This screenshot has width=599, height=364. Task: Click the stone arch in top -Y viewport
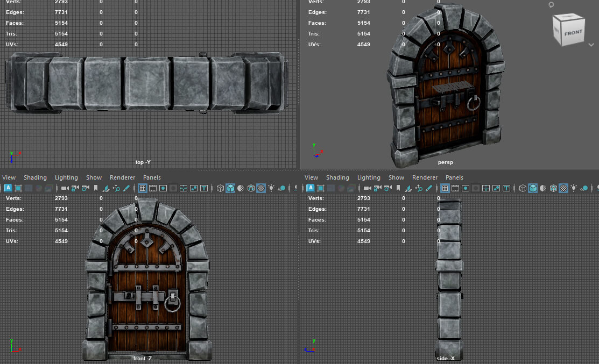(x=147, y=83)
